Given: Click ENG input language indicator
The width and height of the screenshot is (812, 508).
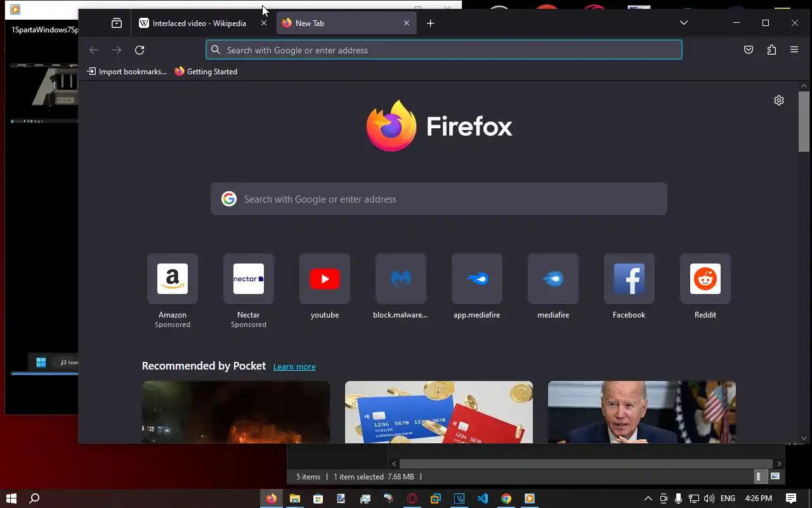Looking at the screenshot, I should tap(728, 498).
